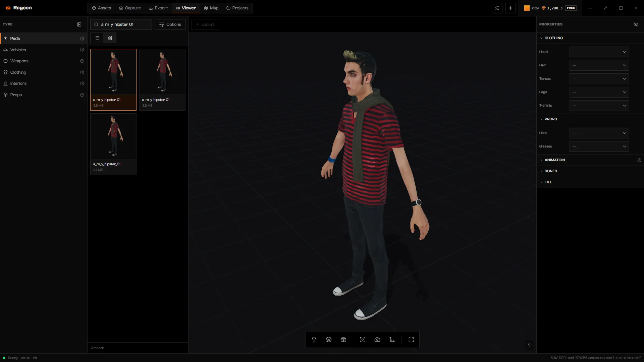This screenshot has height=362, width=644.
Task: Select the Viewer tab
Action: pyautogui.click(x=186, y=8)
